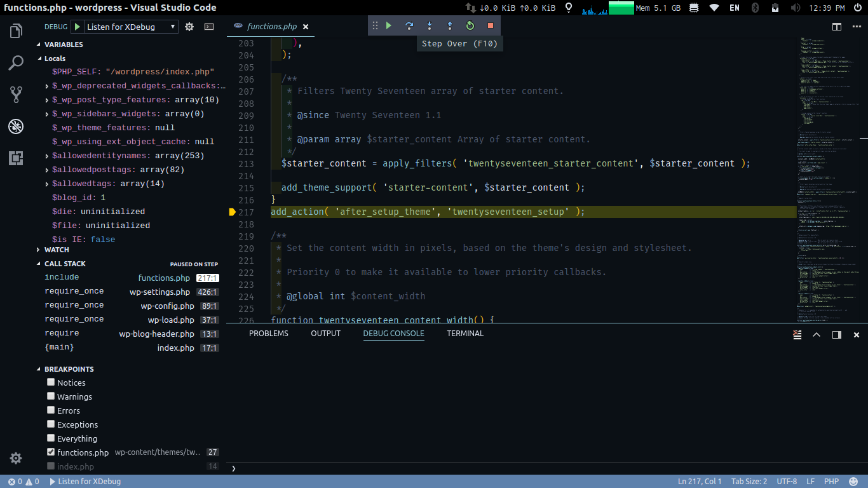This screenshot has width=868, height=488.
Task: Disable the functions.php breakpoint
Action: 50,452
